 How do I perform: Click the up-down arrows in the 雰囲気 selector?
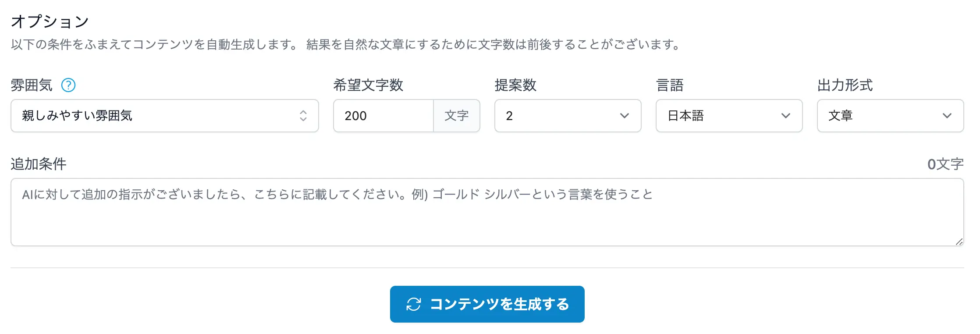(303, 116)
